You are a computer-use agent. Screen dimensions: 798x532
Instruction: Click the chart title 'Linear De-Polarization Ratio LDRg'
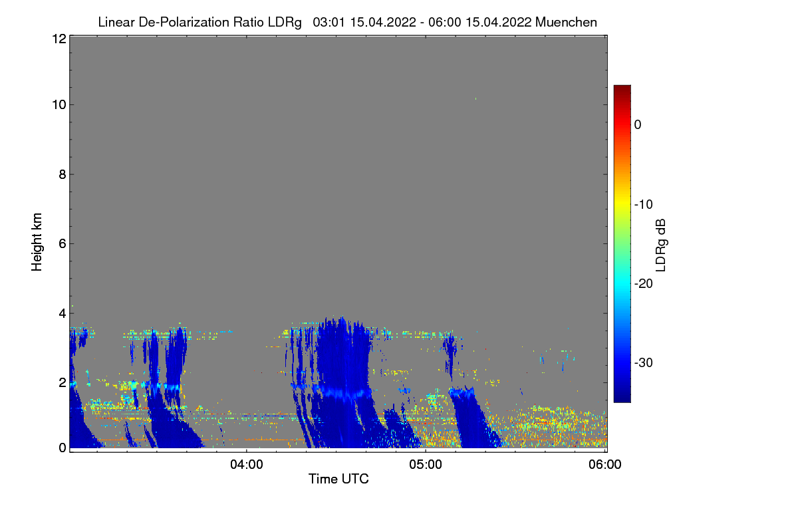point(199,22)
